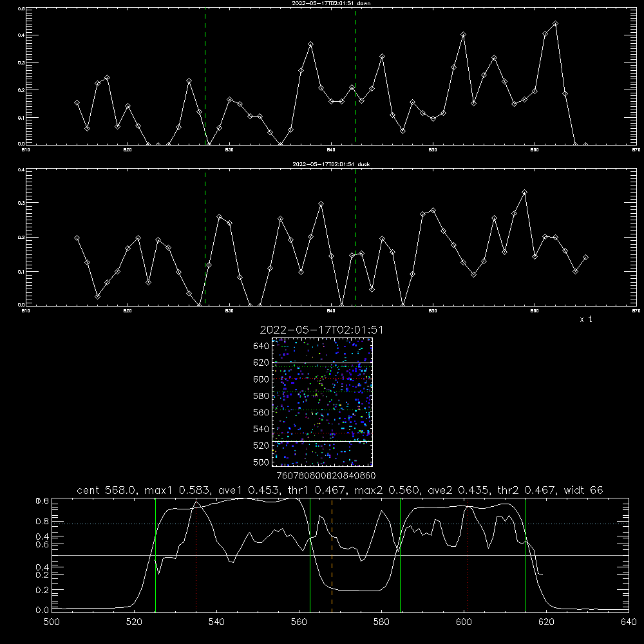
Task: Click the large timestamp title above the speckle image
Action: point(321,330)
